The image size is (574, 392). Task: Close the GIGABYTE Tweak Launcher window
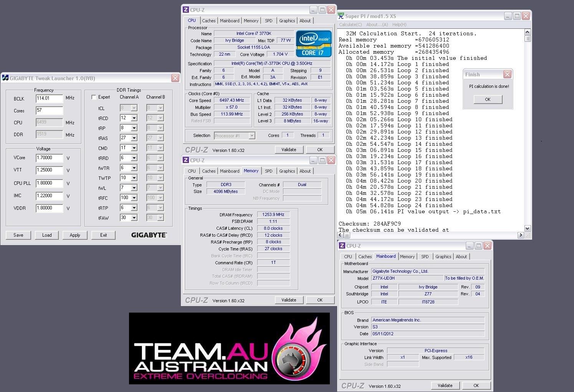point(175,78)
